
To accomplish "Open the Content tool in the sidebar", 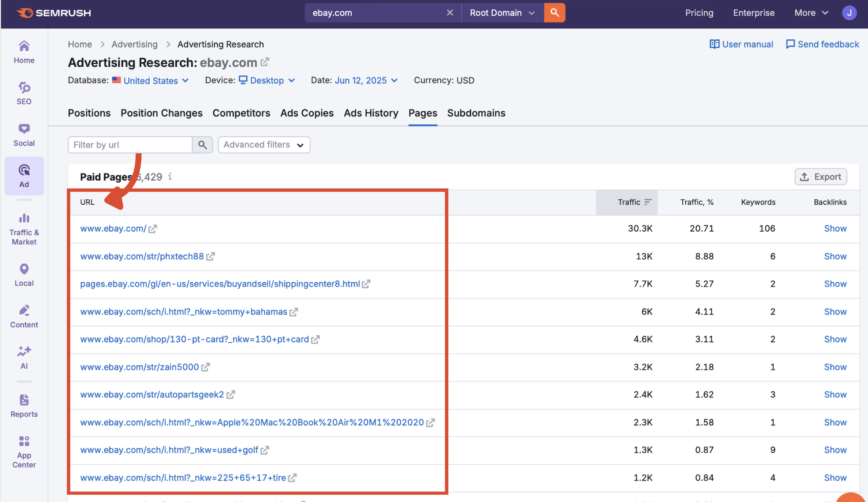I will pos(24,316).
